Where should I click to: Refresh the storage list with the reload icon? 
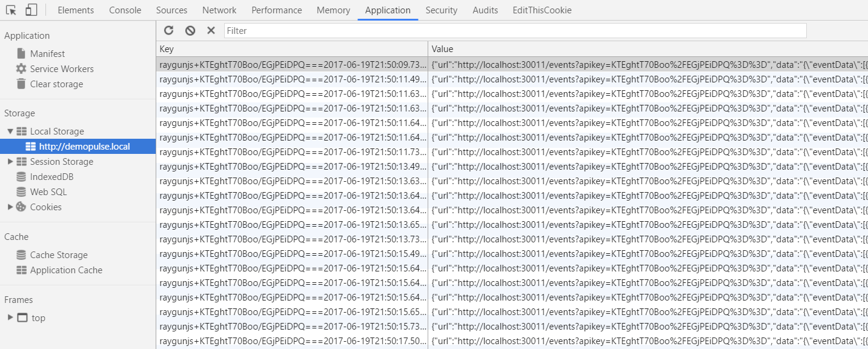[x=168, y=30]
